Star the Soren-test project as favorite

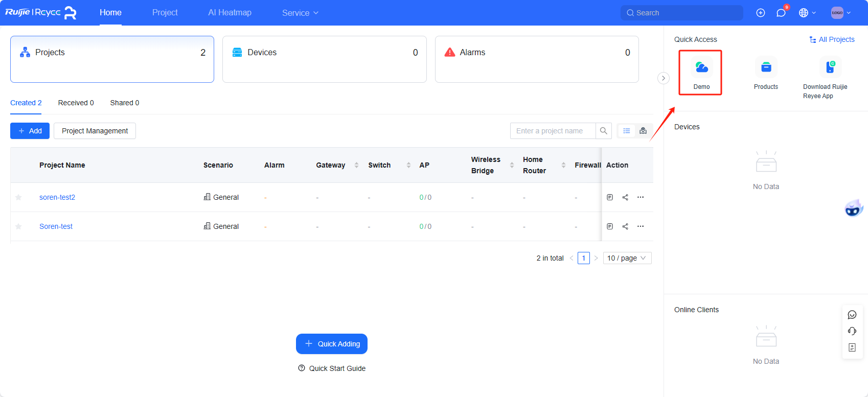(x=18, y=226)
